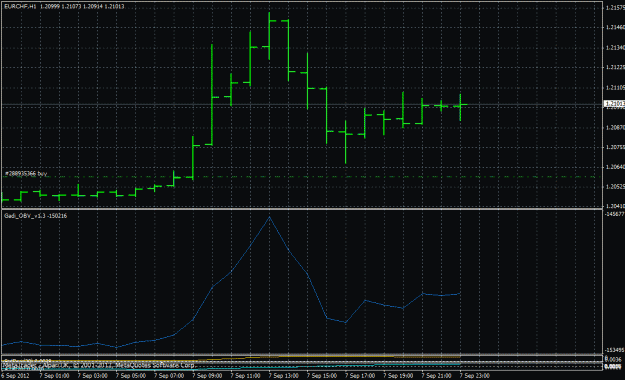Screen dimensions: 625x380
Task: Click the OBV line peak at 13:00
Action: tap(269, 217)
